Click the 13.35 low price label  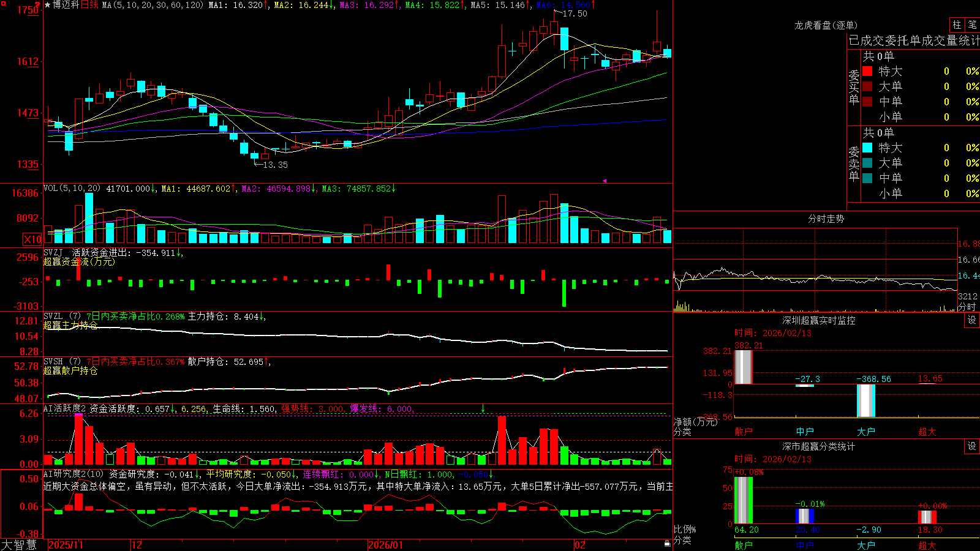275,165
